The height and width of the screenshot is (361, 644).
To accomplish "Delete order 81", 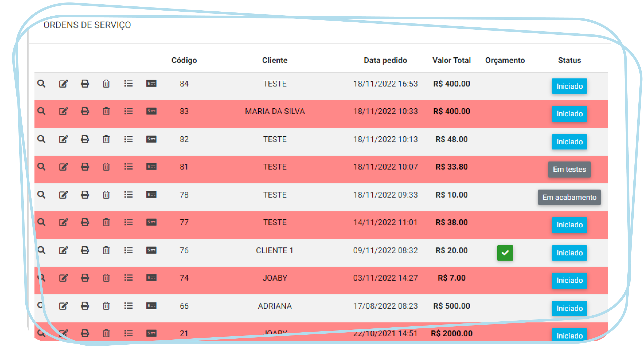I will point(106,167).
